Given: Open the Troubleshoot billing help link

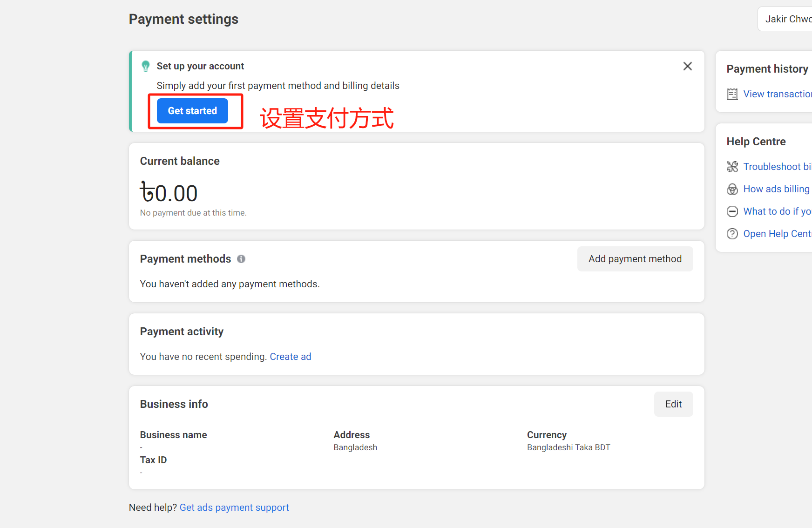Looking at the screenshot, I should (777, 167).
